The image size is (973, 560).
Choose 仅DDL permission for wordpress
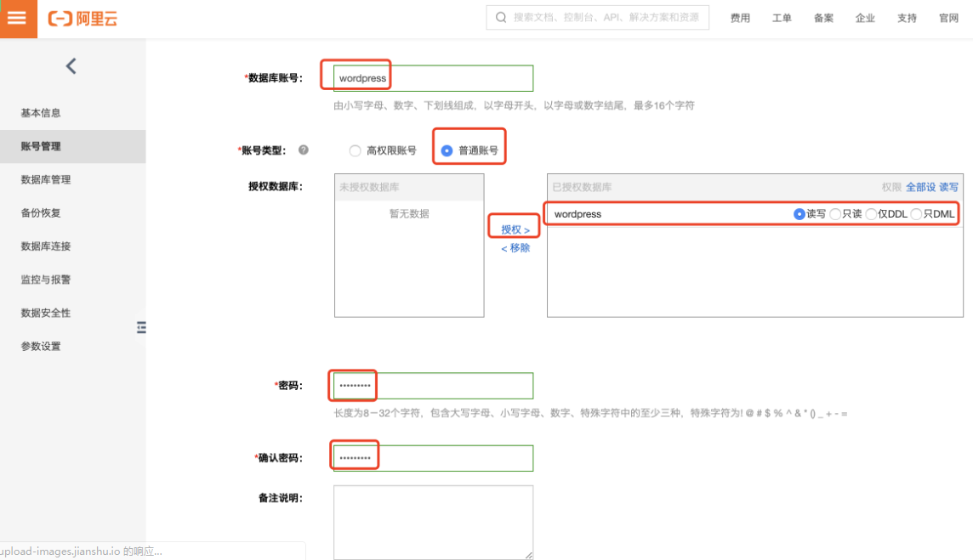(873, 213)
